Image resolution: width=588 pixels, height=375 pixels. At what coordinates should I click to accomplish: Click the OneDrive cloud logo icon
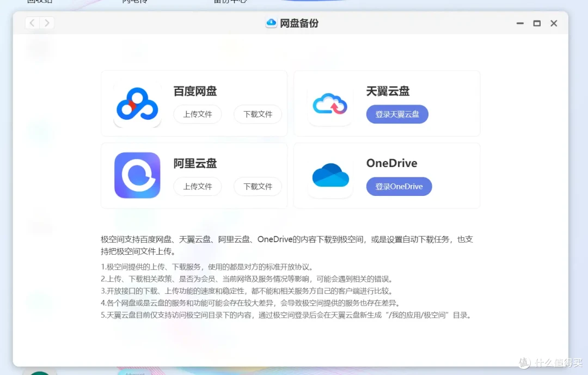pos(330,175)
